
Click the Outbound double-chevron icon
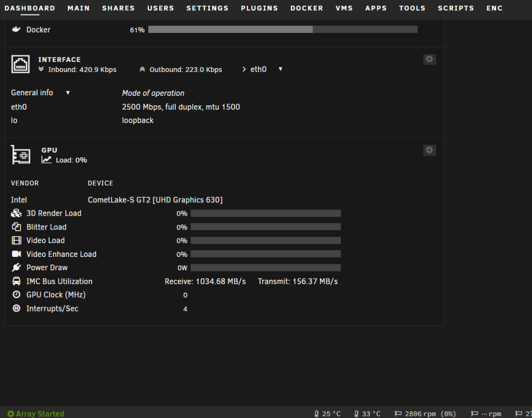coord(142,69)
